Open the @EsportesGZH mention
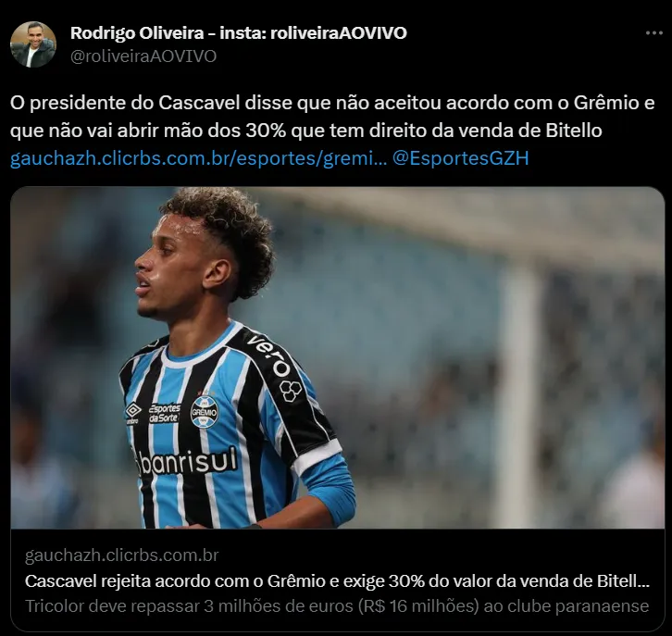 coord(460,158)
